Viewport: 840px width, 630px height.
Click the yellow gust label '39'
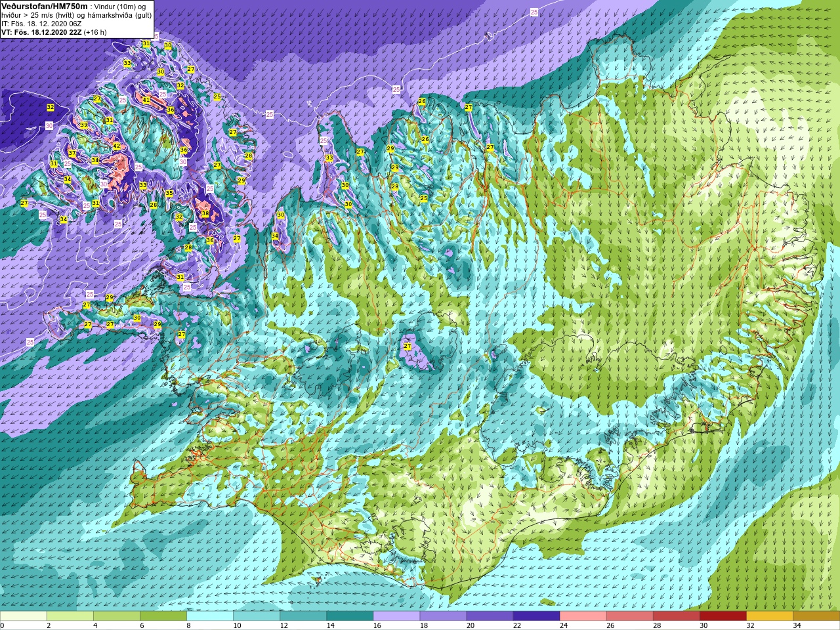point(83,125)
